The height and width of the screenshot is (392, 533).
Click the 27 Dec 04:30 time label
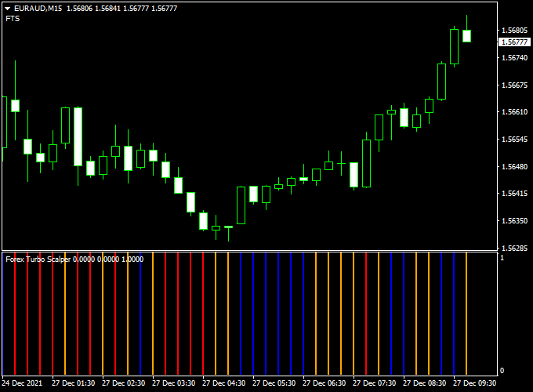[224, 384]
